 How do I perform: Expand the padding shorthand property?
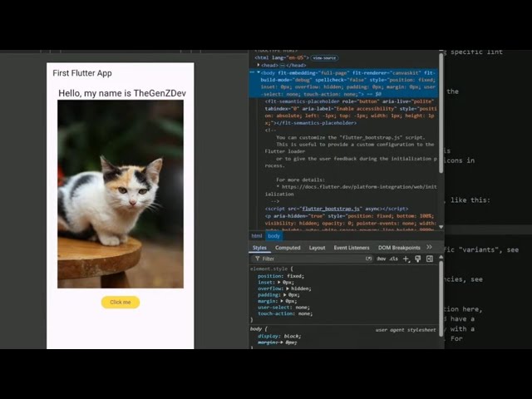(285, 295)
